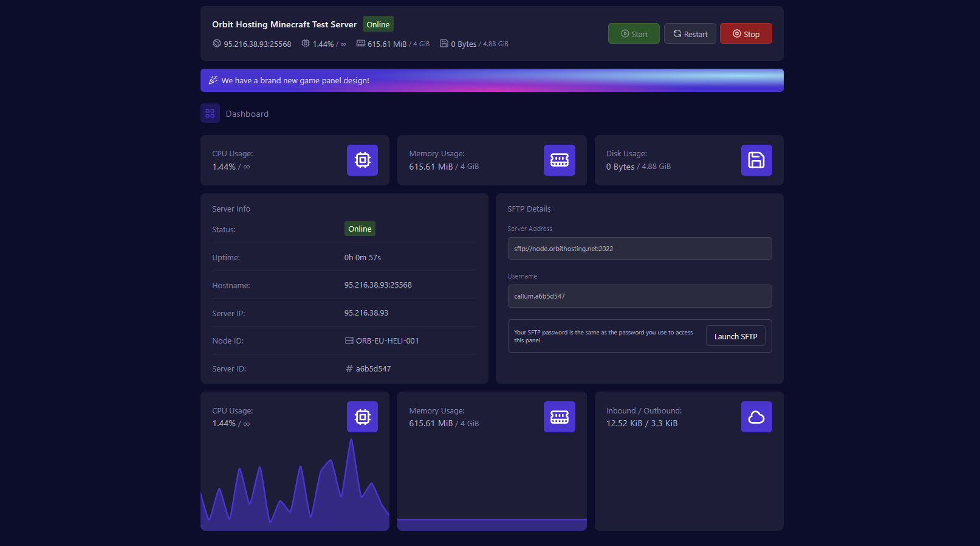Launch SFTP client
The image size is (980, 546).
[735, 336]
